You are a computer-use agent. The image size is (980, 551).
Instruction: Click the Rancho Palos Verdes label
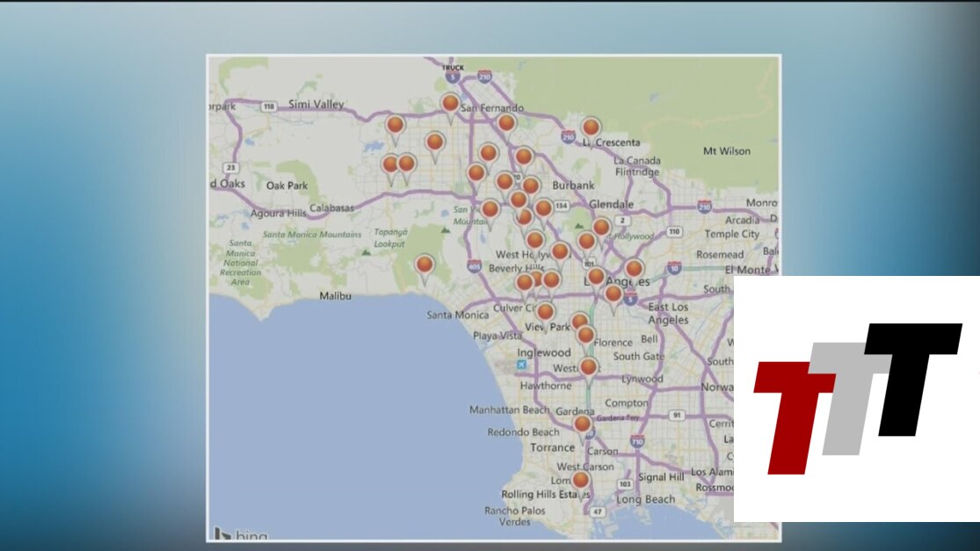515,516
